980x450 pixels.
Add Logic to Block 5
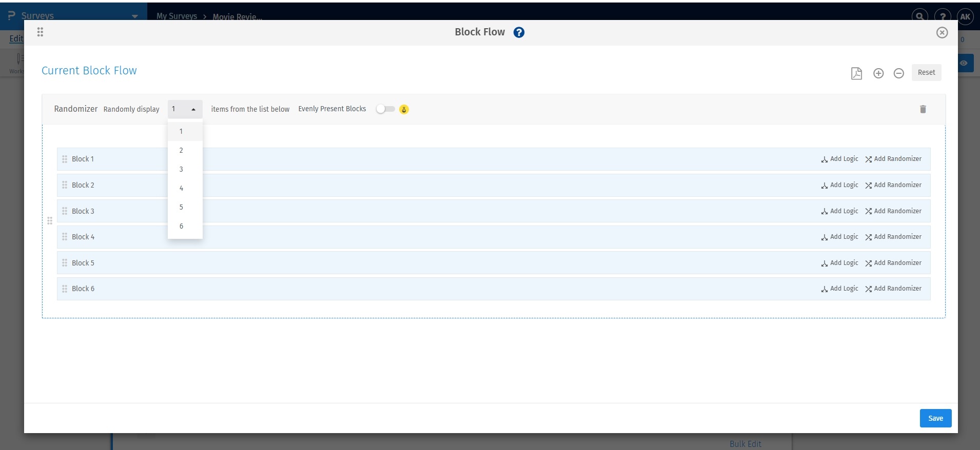(839, 263)
